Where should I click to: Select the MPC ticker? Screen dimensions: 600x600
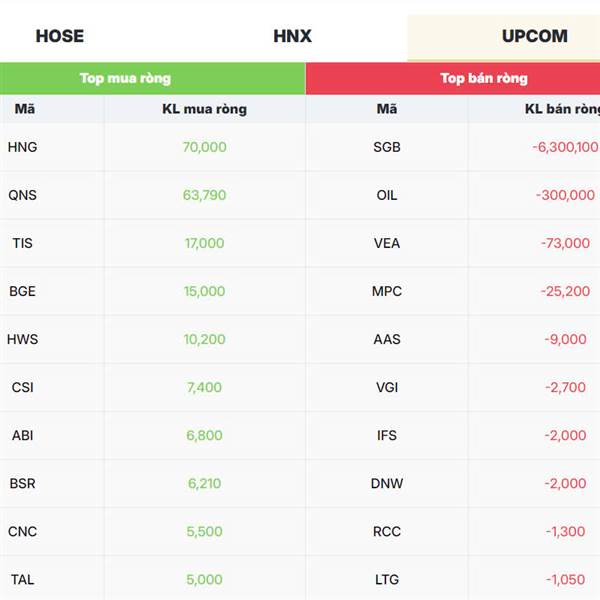[387, 291]
